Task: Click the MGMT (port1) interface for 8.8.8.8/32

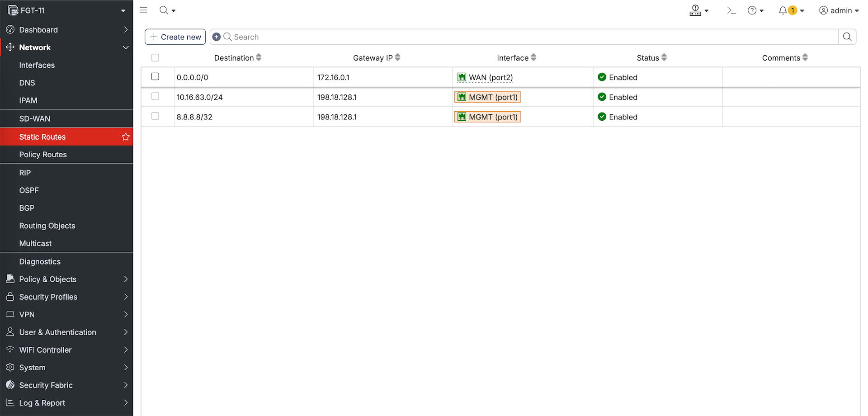Action: [487, 117]
